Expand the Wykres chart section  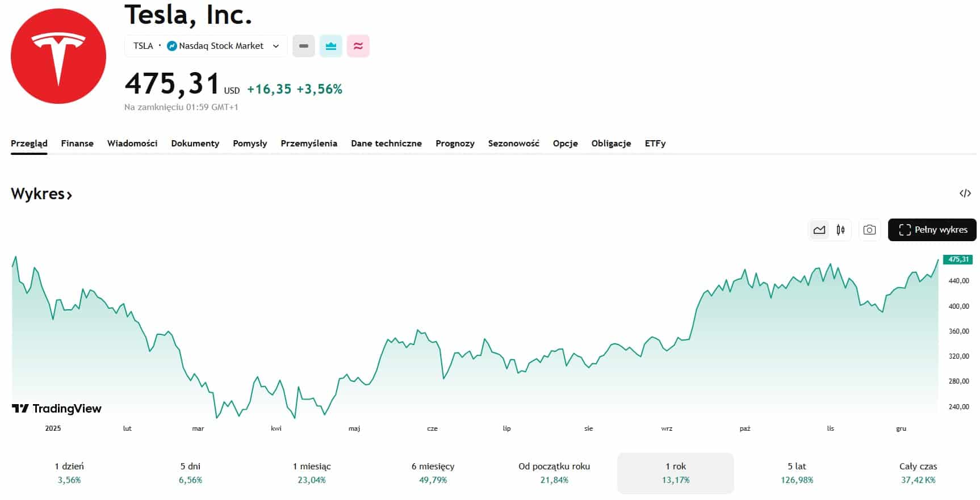(41, 194)
